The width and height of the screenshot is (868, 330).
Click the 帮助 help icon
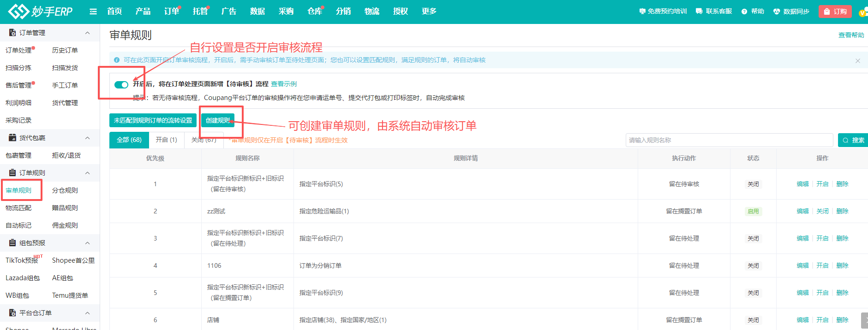pos(744,12)
